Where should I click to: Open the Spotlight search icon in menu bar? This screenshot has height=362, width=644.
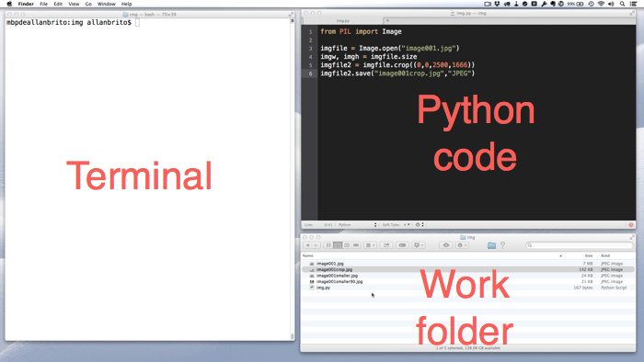[x=622, y=4]
